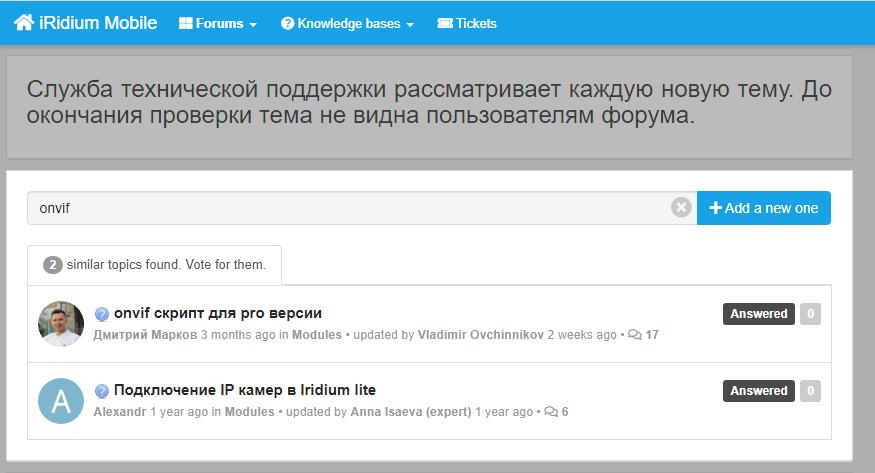Viewport: 875px width, 473px height.
Task: Click Answered badge on onvif скрипт topic
Action: tap(758, 313)
